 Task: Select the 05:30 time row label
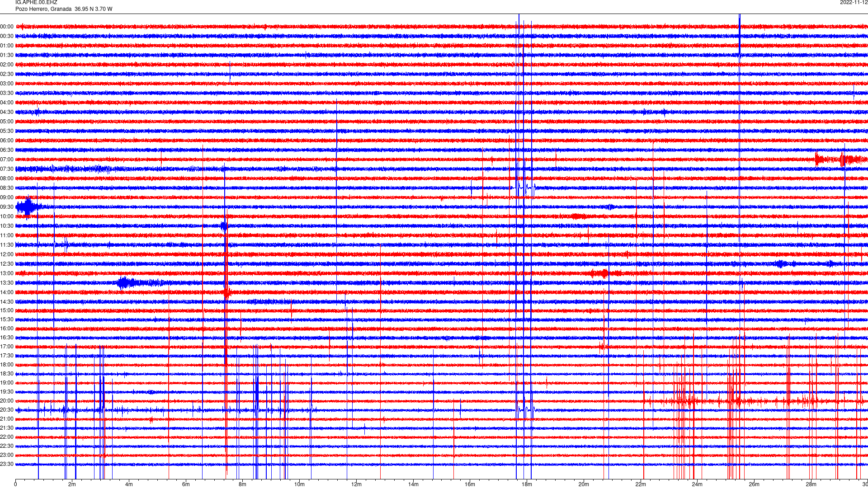(7, 131)
